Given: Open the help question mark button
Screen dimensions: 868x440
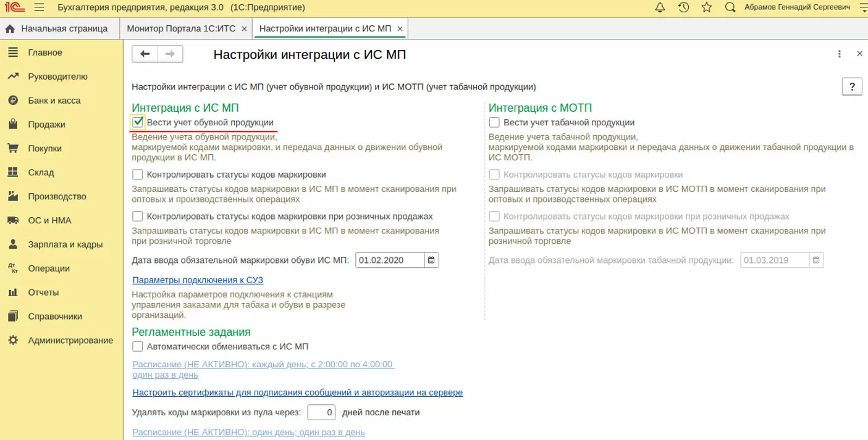Looking at the screenshot, I should click(x=852, y=86).
